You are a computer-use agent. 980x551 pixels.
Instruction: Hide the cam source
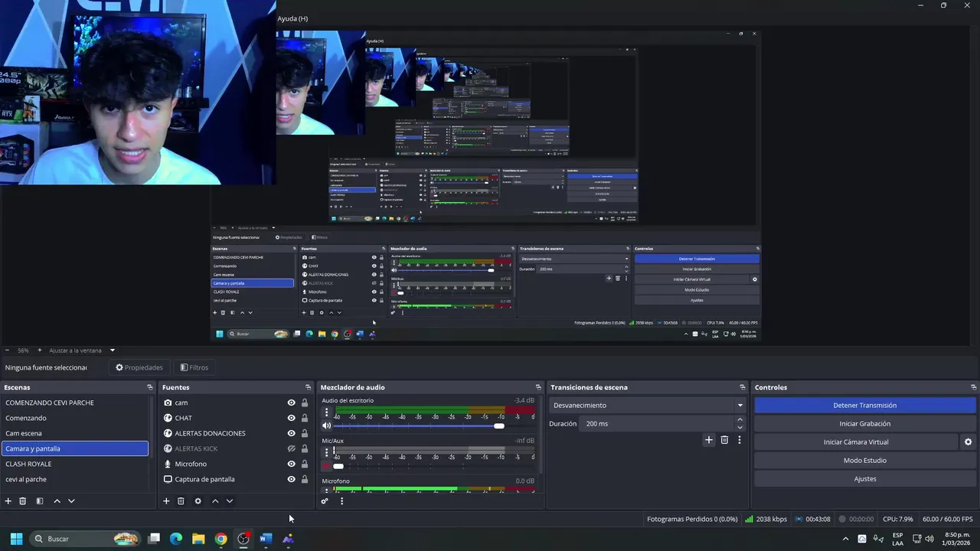291,403
